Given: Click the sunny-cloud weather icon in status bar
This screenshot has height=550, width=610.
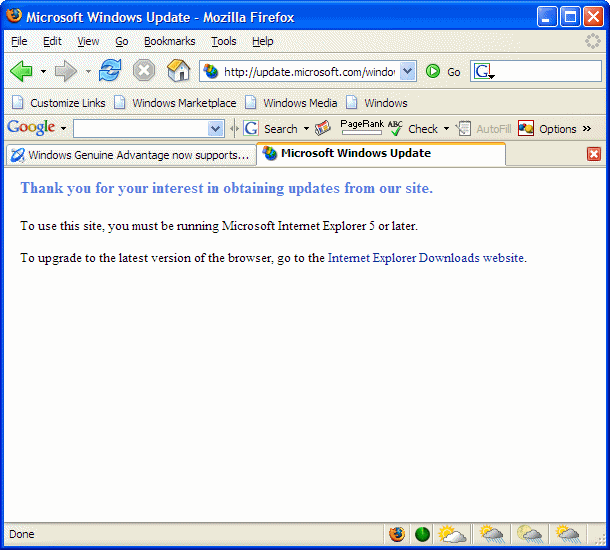Looking at the screenshot, I should [x=452, y=534].
